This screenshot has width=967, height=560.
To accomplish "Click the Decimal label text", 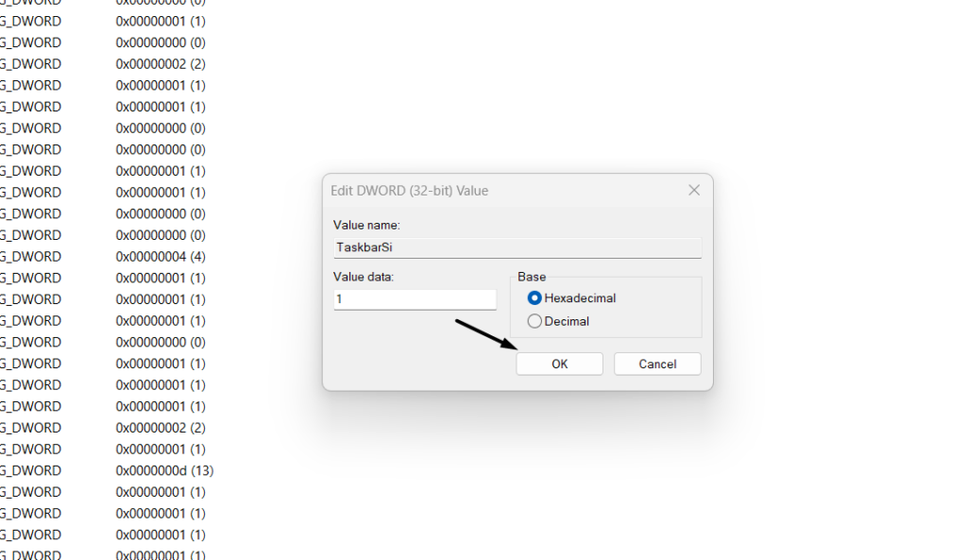I will point(567,321).
